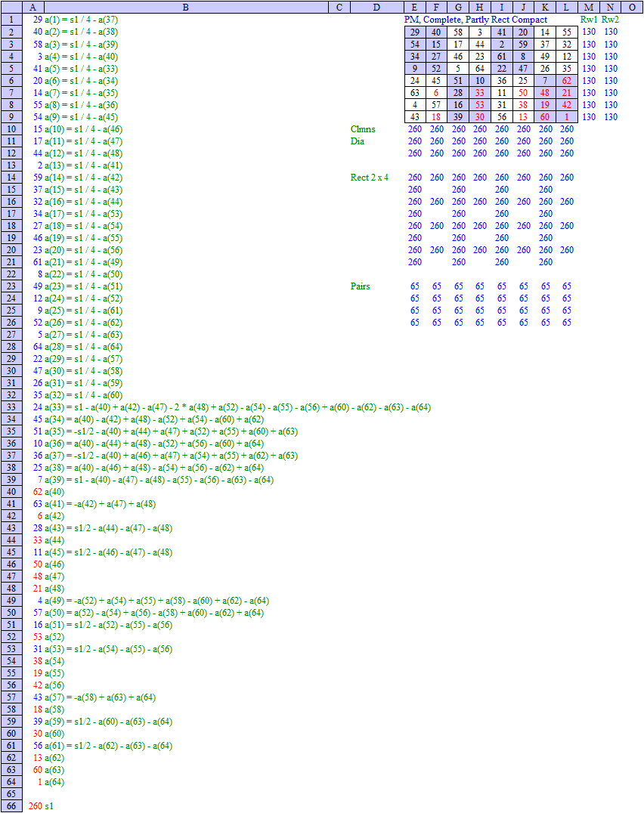The image size is (644, 813).
Task: Click the 's1' label in row 66
Action: 49,805
